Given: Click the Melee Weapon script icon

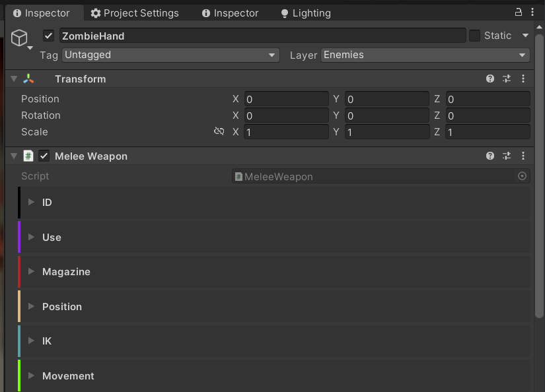Looking at the screenshot, I should click(28, 156).
